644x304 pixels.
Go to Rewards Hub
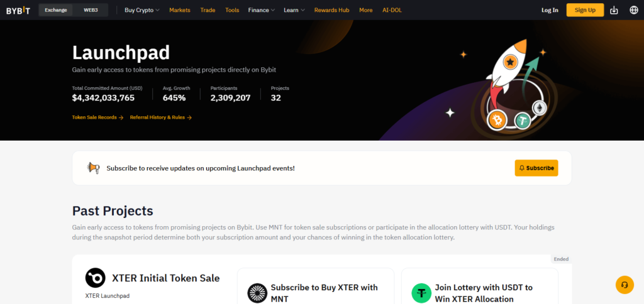[331, 10]
